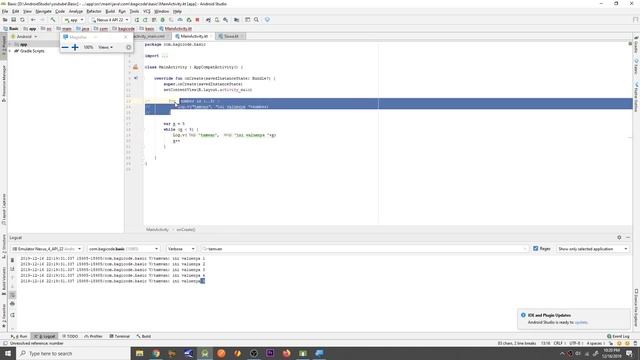The height and width of the screenshot is (360, 640).
Task: Open Chrome from the taskbar
Action: (156, 353)
